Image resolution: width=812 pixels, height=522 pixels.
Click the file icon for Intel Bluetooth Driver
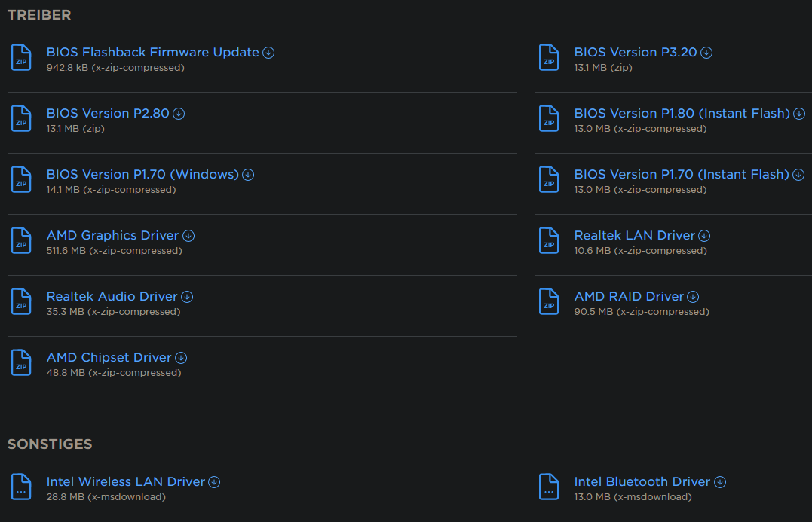[x=549, y=487]
